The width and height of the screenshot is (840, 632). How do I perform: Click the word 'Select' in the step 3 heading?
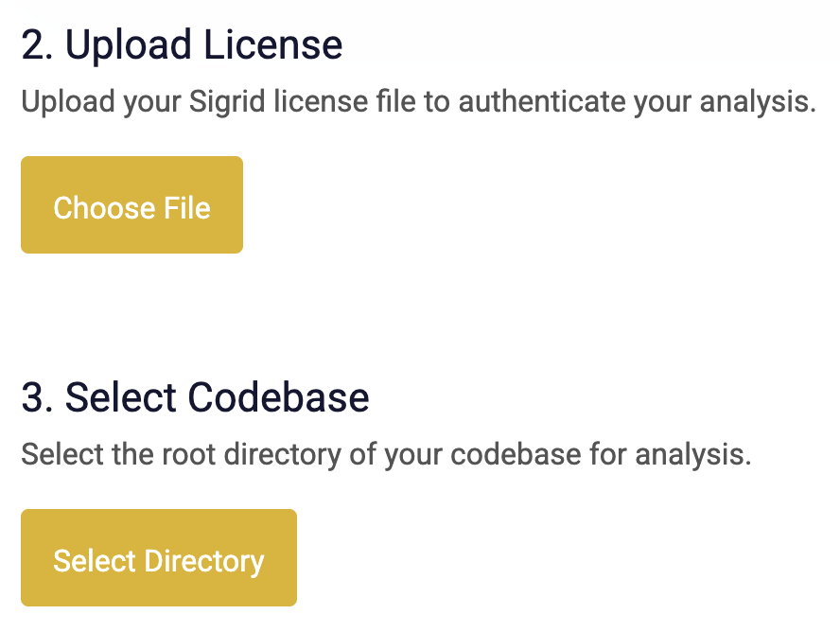[x=120, y=397]
